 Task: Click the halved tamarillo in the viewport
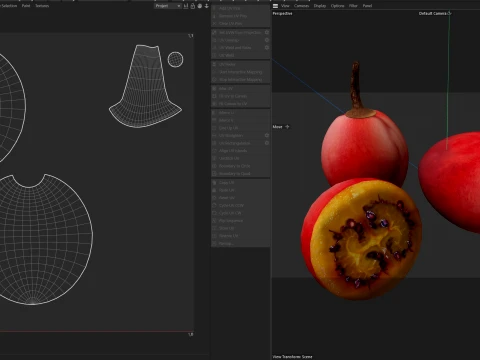tap(362, 238)
